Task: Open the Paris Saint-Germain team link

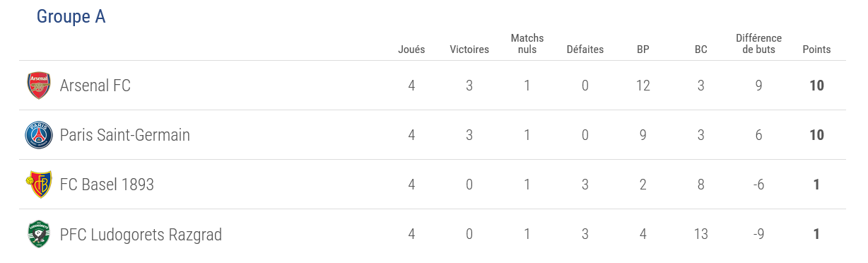Action: (125, 135)
